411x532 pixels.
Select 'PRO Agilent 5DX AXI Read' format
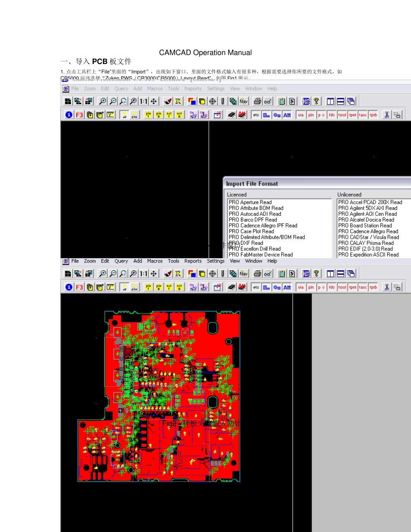coord(368,208)
